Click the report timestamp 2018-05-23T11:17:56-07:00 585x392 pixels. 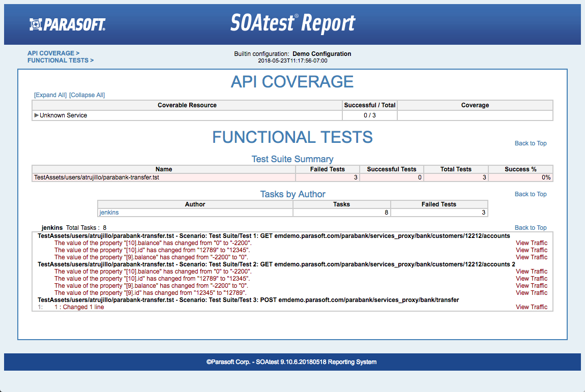[292, 61]
